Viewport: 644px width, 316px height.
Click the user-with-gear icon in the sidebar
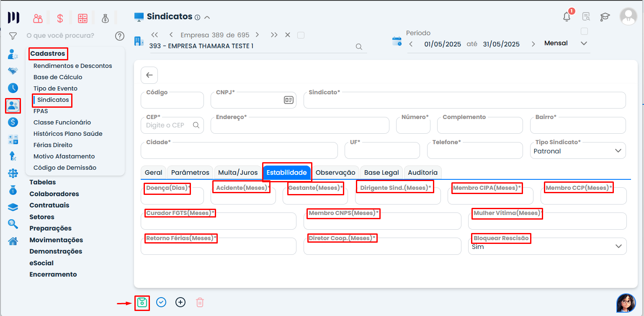13,54
